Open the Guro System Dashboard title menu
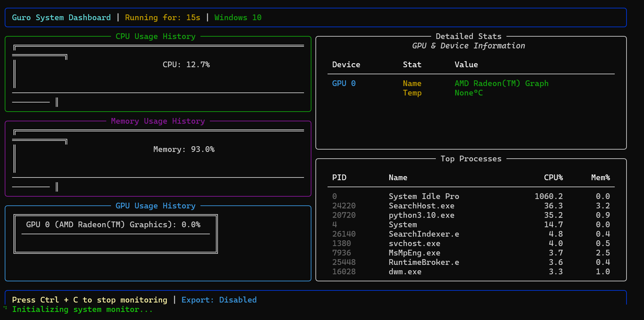Viewport: 644px width, 320px height. (61, 17)
